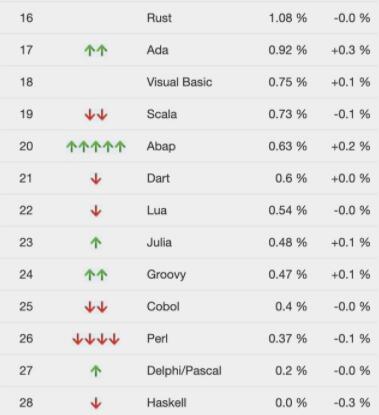Click Haskell's -0.3 % trend value
379x415 pixels.
pyautogui.click(x=352, y=403)
